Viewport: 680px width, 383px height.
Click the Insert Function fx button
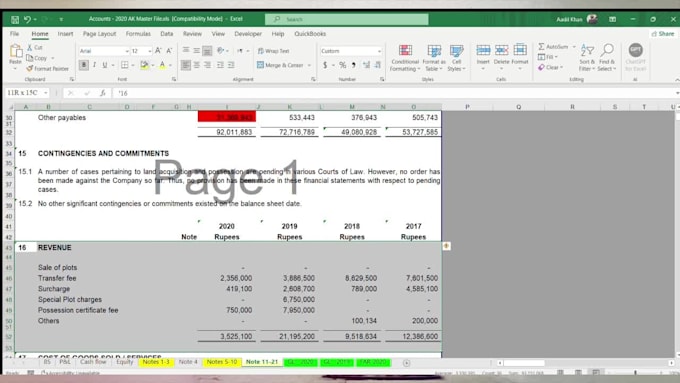click(x=103, y=93)
